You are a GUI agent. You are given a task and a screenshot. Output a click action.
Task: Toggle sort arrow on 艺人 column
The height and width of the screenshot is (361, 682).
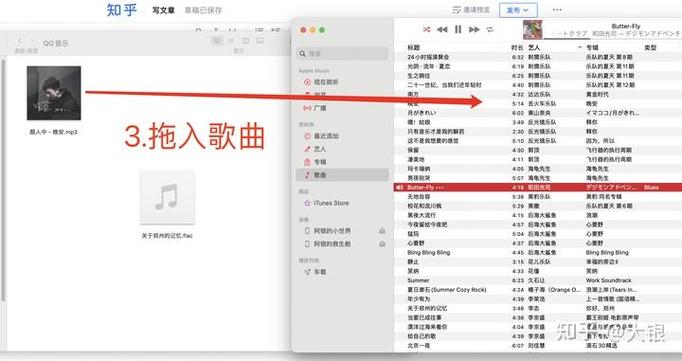tap(580, 47)
